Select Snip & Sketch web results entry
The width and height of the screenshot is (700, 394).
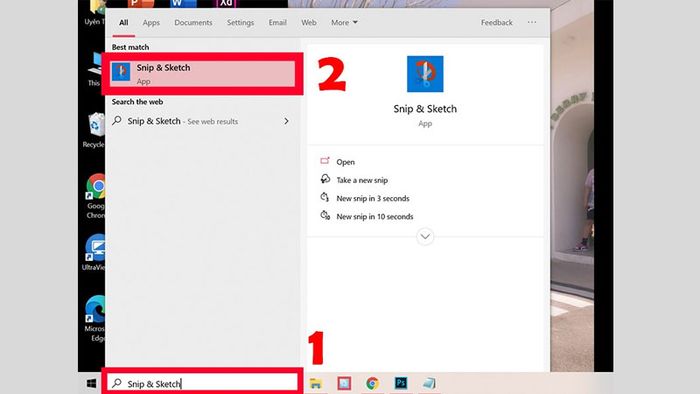201,121
